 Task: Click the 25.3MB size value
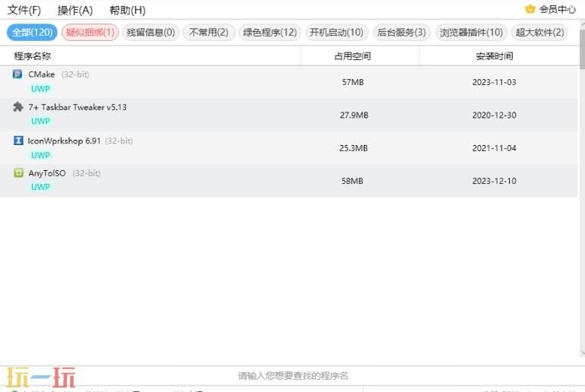click(353, 148)
